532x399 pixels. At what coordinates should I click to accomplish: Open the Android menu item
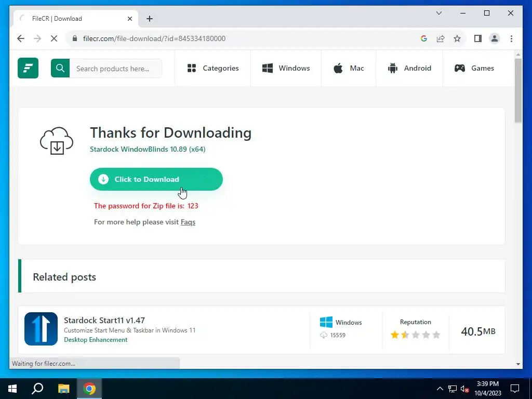[409, 68]
